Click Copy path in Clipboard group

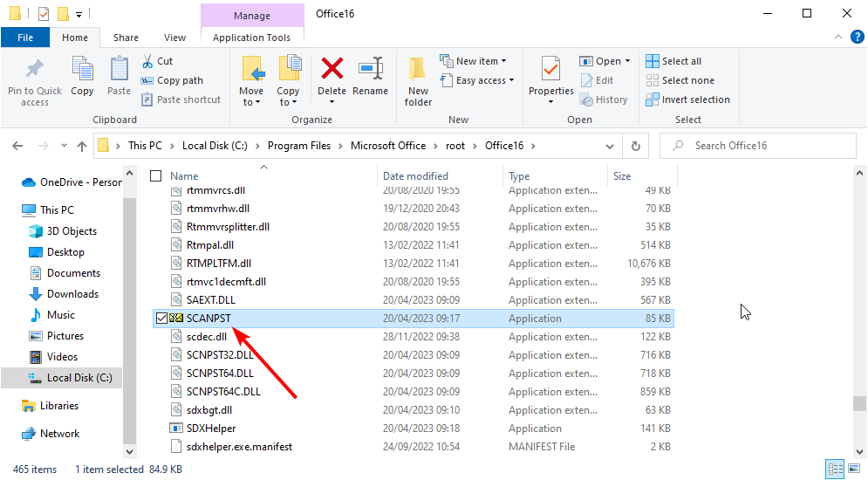click(x=172, y=80)
